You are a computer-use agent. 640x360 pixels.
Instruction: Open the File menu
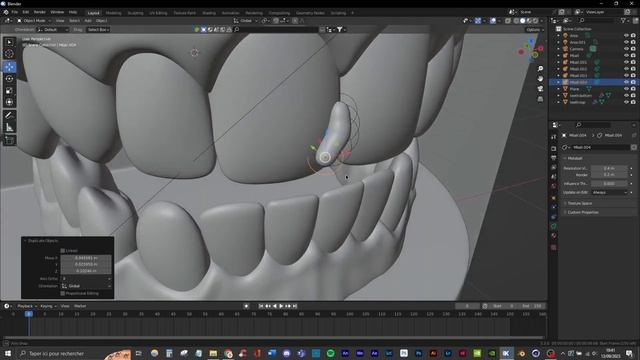click(15, 12)
